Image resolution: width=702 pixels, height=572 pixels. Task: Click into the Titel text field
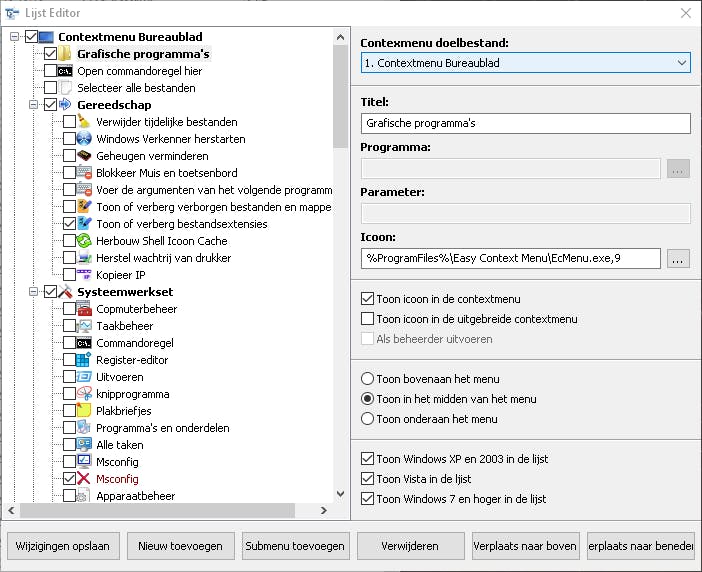[x=525, y=123]
